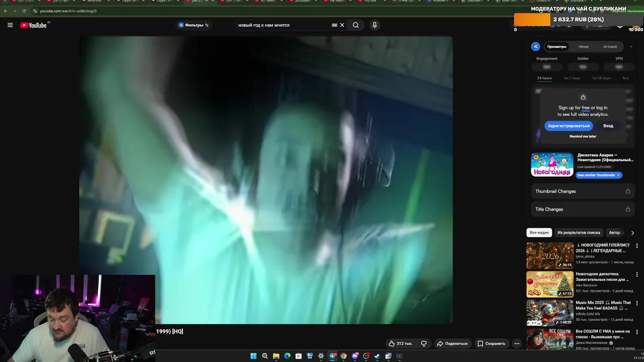The height and width of the screenshot is (362, 644).
Task: Click channel name lykov_dimka
Action: [585, 256]
